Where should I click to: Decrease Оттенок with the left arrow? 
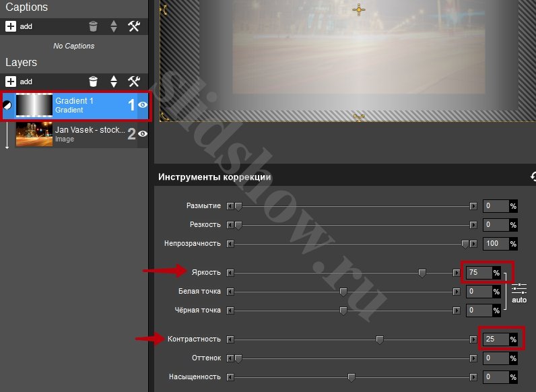pyautogui.click(x=230, y=358)
